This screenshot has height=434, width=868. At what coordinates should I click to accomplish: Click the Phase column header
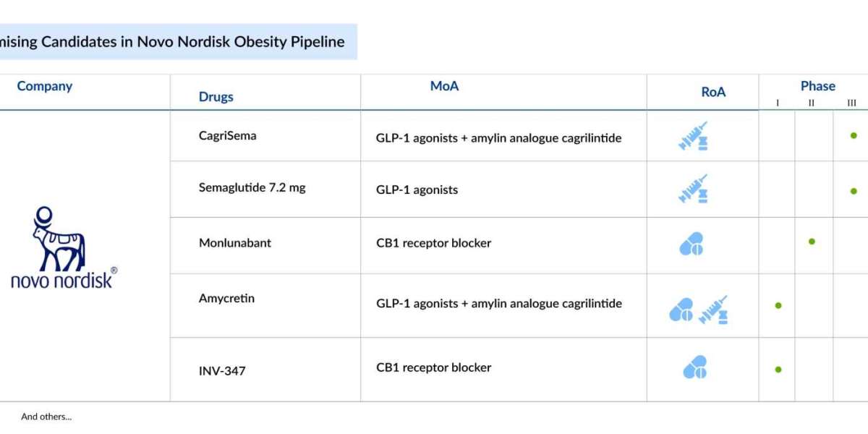pyautogui.click(x=818, y=86)
